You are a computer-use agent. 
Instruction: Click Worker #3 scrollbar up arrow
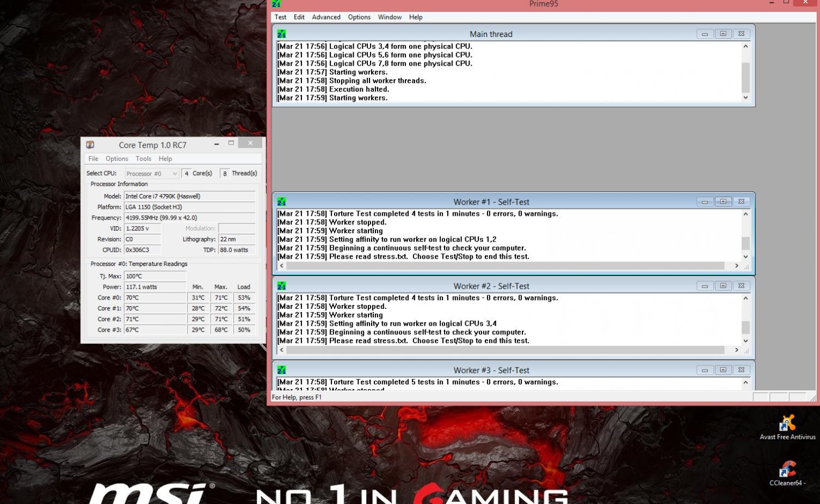[745, 383]
